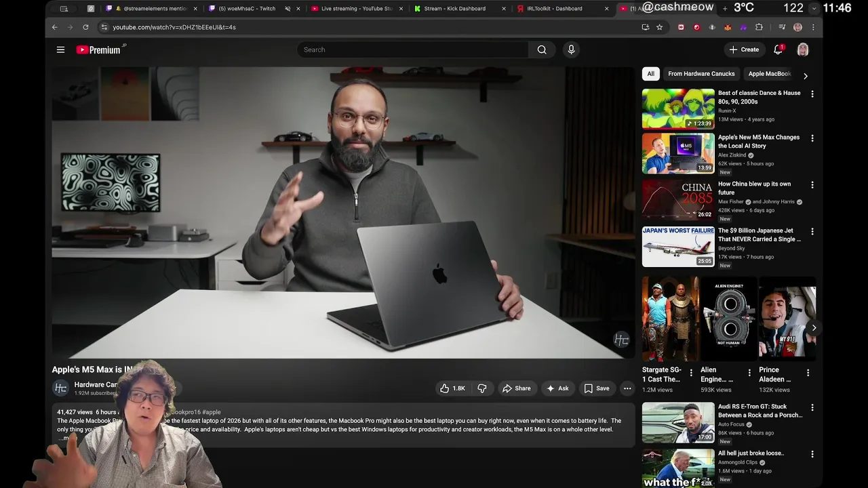The image size is (868, 488).
Task: Select the From Hardware Canucks chip
Action: point(701,74)
